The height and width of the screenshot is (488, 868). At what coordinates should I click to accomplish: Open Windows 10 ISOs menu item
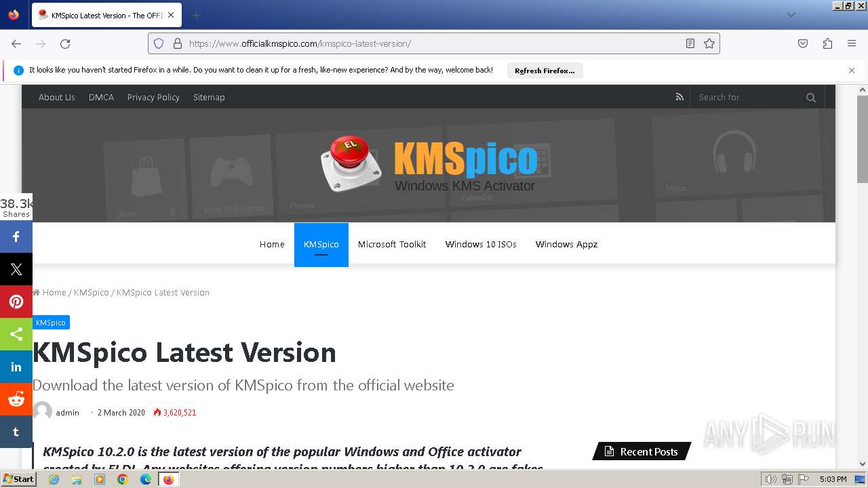pos(481,244)
